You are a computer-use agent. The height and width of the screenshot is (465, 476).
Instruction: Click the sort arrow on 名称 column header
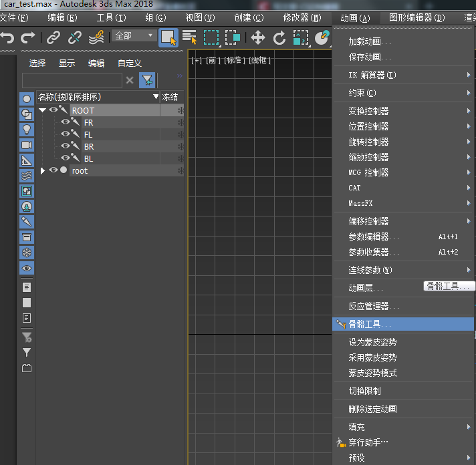pyautogui.click(x=156, y=97)
